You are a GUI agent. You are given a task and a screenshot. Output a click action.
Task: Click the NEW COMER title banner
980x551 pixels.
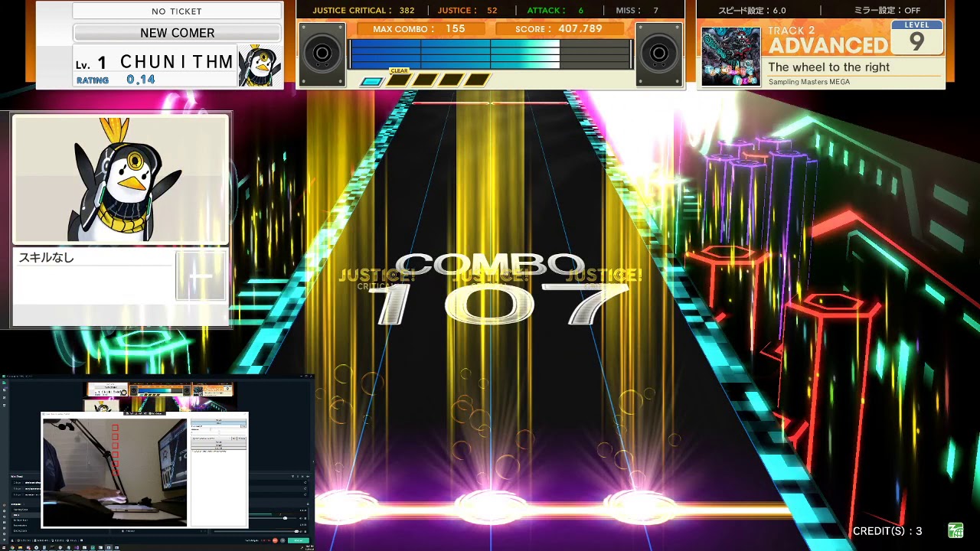coord(177,33)
